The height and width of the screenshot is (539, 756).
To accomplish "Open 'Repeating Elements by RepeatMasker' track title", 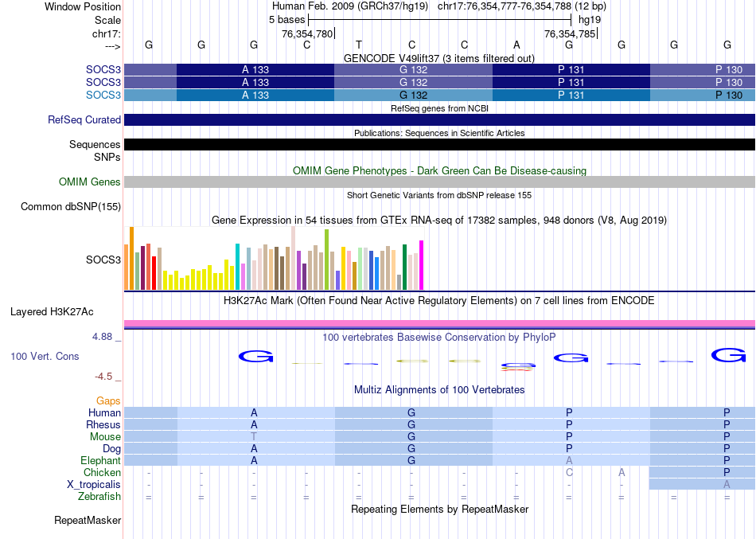I will click(439, 510).
